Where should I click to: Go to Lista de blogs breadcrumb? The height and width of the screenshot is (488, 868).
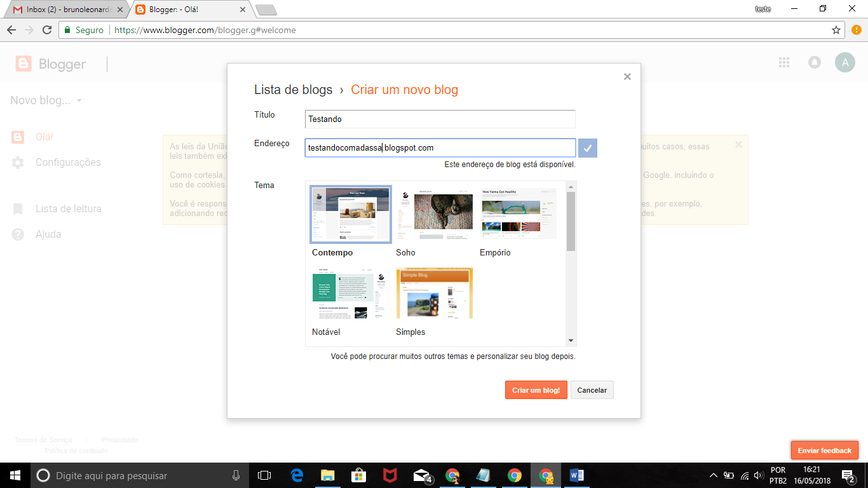(294, 90)
